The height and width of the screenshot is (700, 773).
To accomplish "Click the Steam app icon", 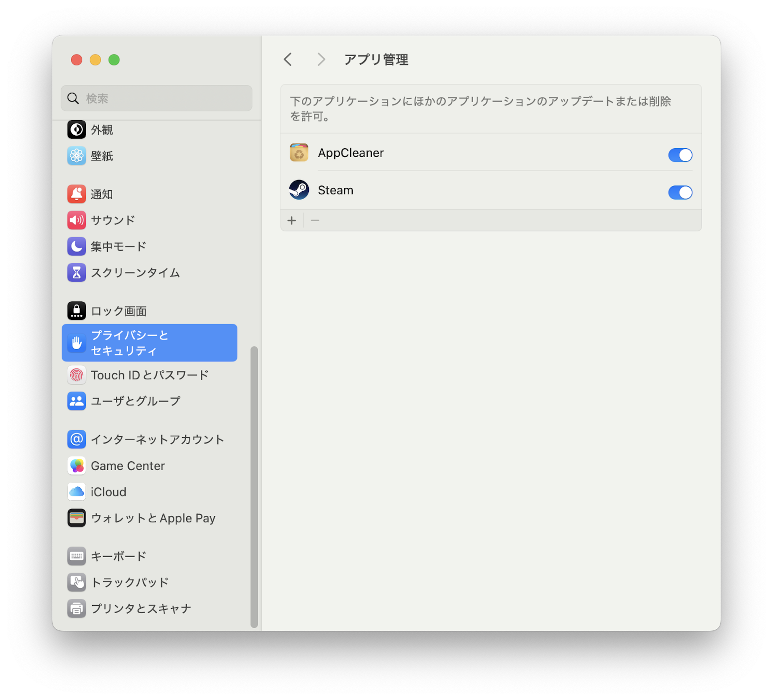I will 299,190.
